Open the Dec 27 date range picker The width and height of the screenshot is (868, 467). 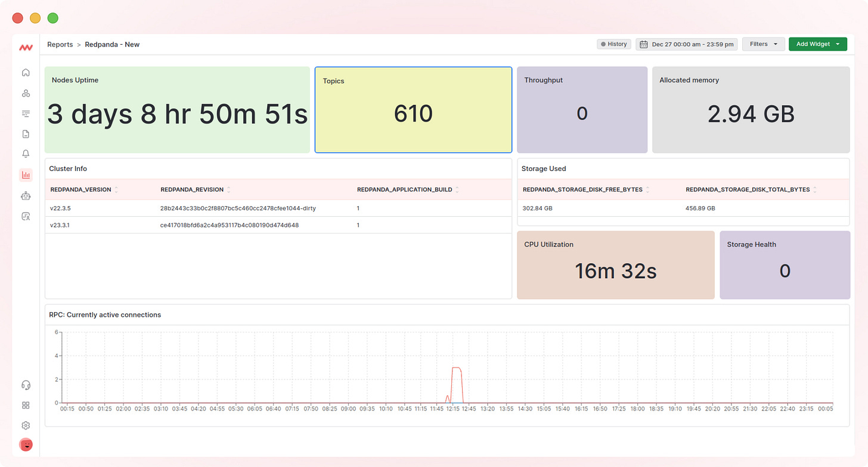[x=687, y=44]
